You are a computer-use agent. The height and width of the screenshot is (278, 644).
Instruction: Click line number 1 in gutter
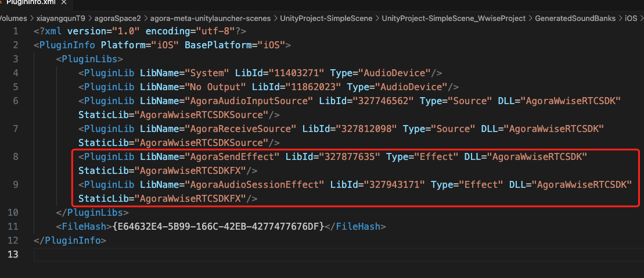(16, 31)
